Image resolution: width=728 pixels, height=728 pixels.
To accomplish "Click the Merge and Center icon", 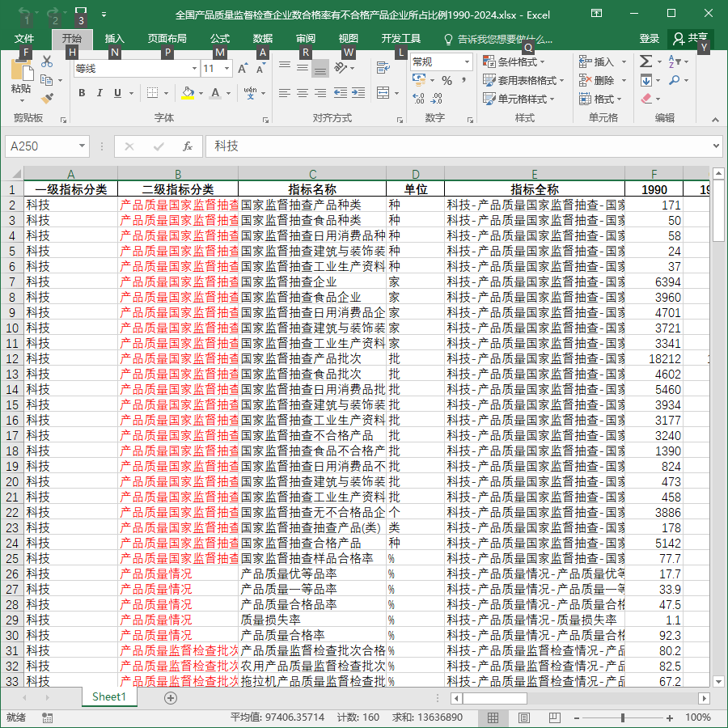I will click(x=383, y=93).
